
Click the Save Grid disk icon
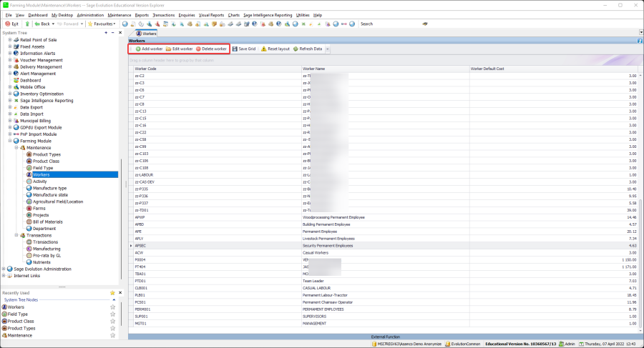pos(235,49)
